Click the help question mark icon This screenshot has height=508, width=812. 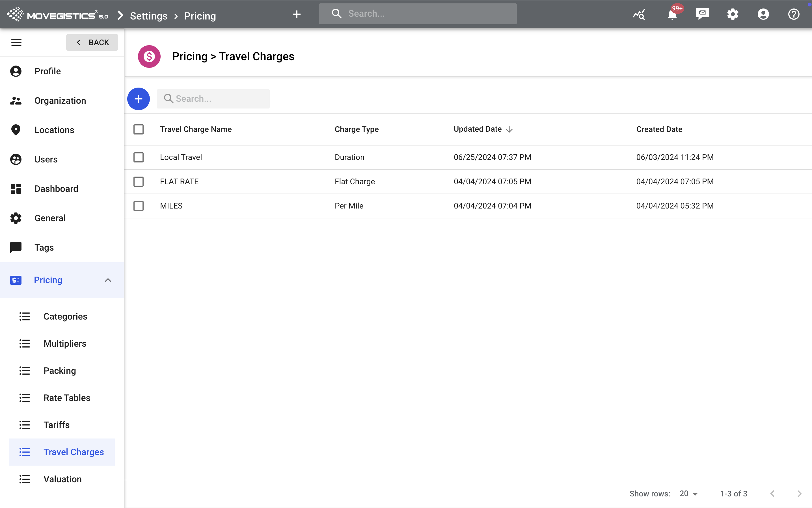coord(794,14)
